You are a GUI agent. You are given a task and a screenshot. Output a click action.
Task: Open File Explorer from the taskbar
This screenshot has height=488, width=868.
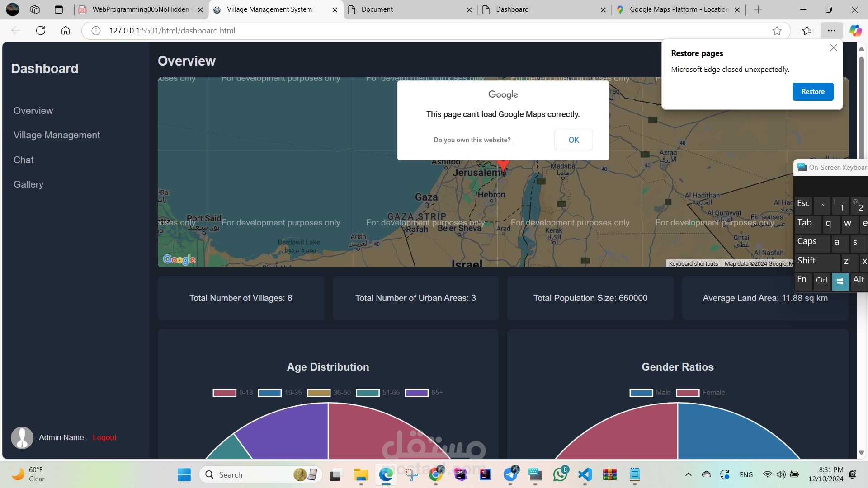pyautogui.click(x=361, y=475)
